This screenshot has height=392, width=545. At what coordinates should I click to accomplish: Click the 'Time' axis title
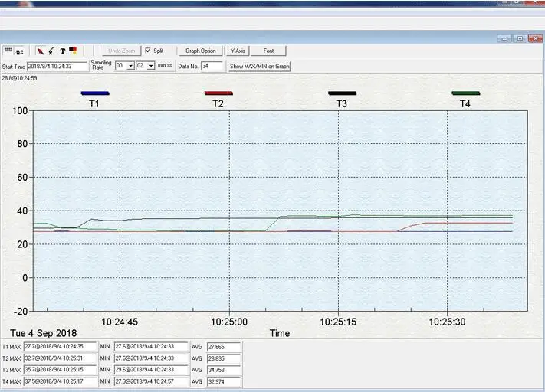click(280, 333)
